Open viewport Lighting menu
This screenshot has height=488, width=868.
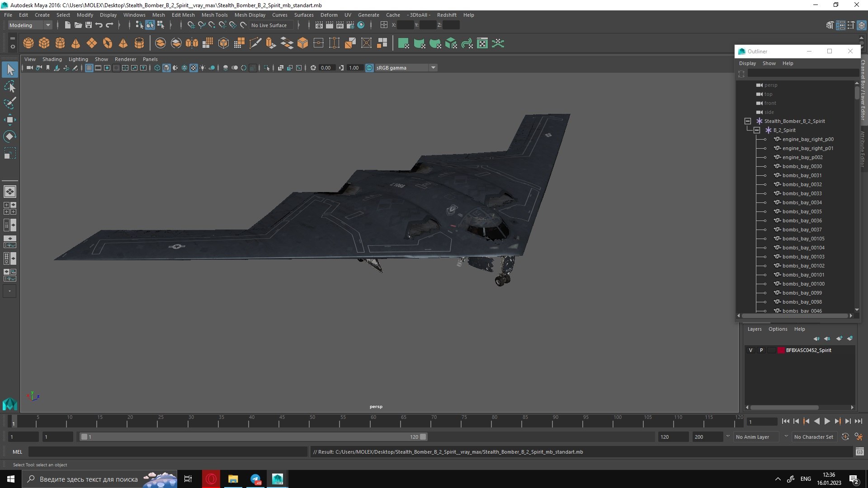tap(78, 59)
